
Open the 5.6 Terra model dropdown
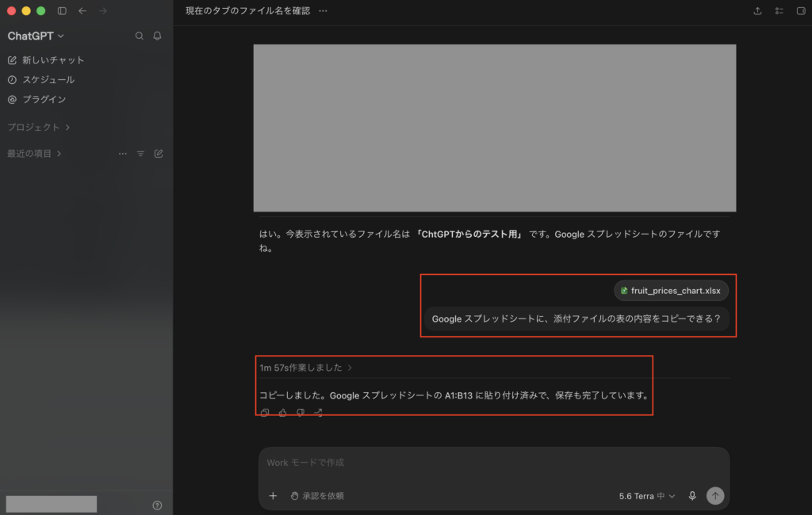click(647, 496)
